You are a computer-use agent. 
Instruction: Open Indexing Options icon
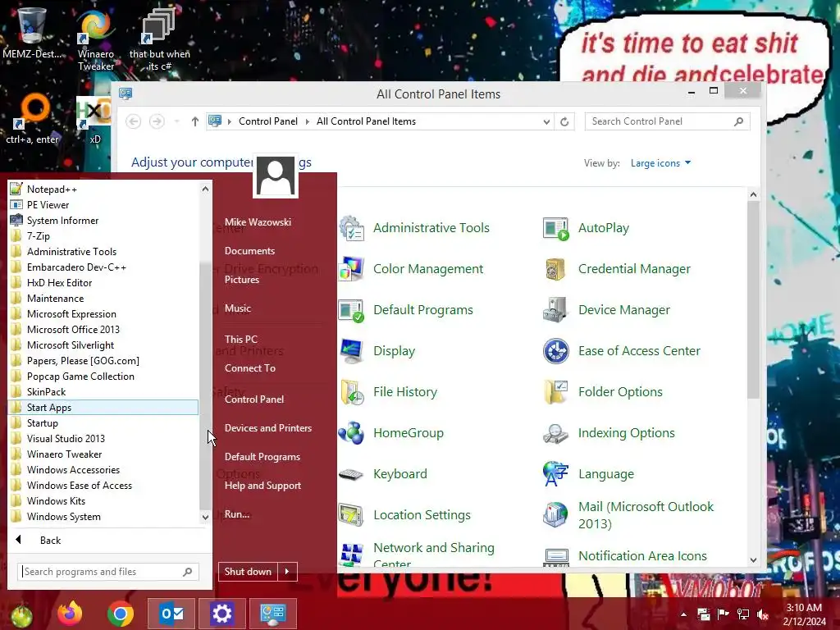555,433
